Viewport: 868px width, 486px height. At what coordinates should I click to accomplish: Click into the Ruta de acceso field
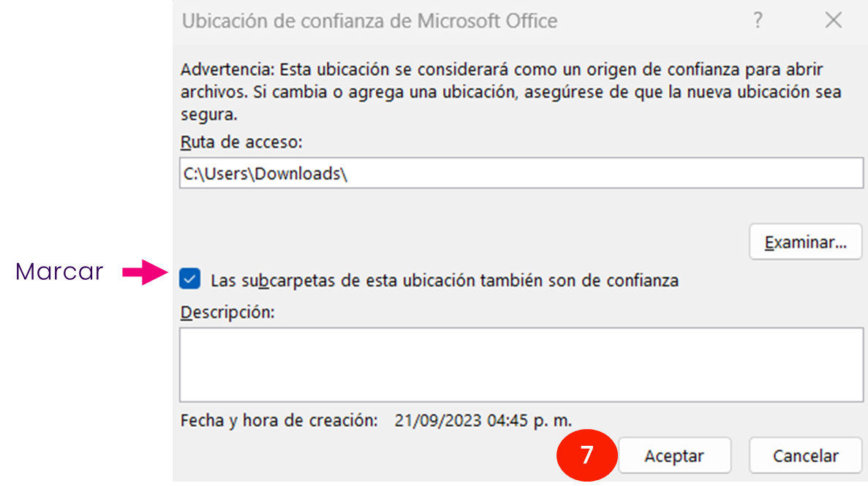click(521, 173)
